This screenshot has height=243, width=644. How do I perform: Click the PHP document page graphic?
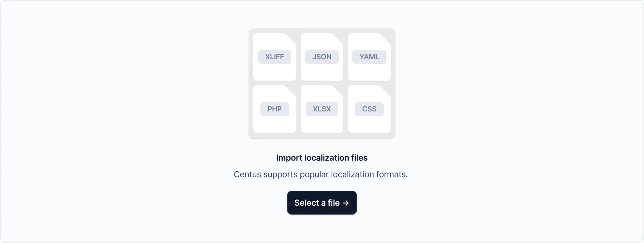pos(275,123)
